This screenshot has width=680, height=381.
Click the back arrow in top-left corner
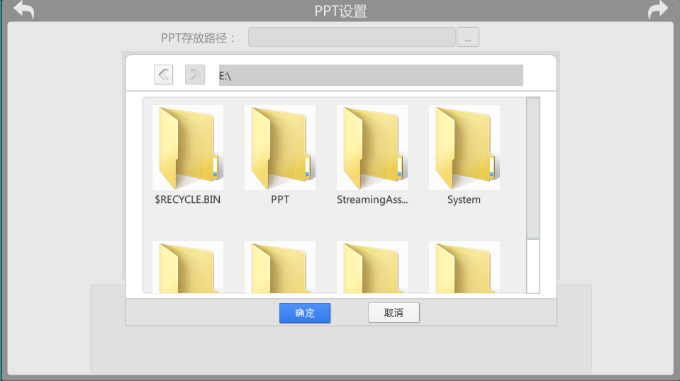click(x=23, y=10)
